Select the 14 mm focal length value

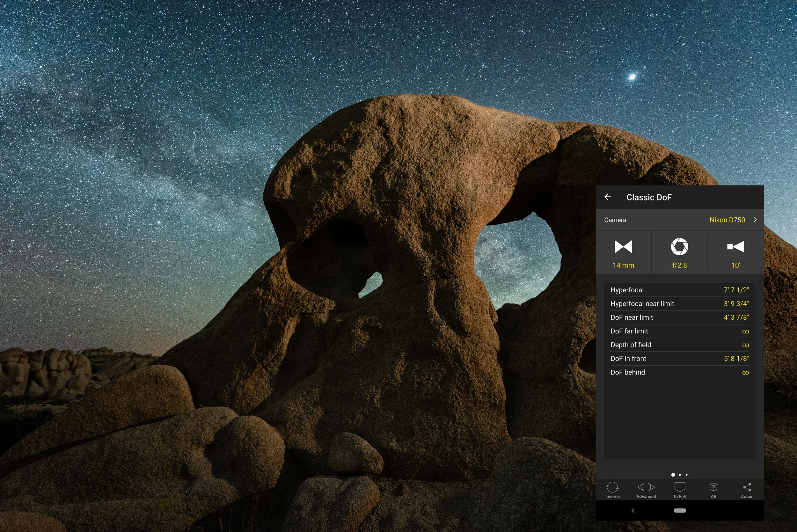click(623, 265)
